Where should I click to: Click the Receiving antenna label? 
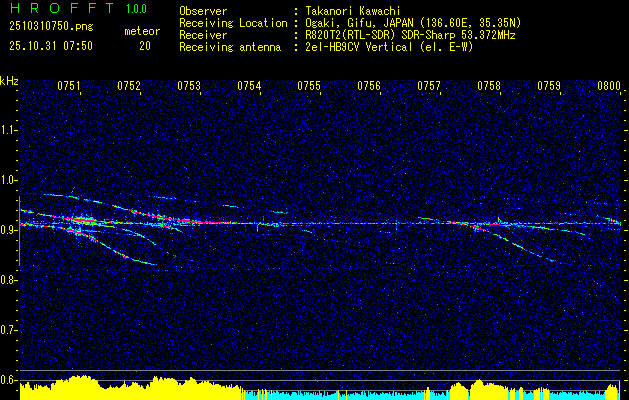(x=230, y=47)
